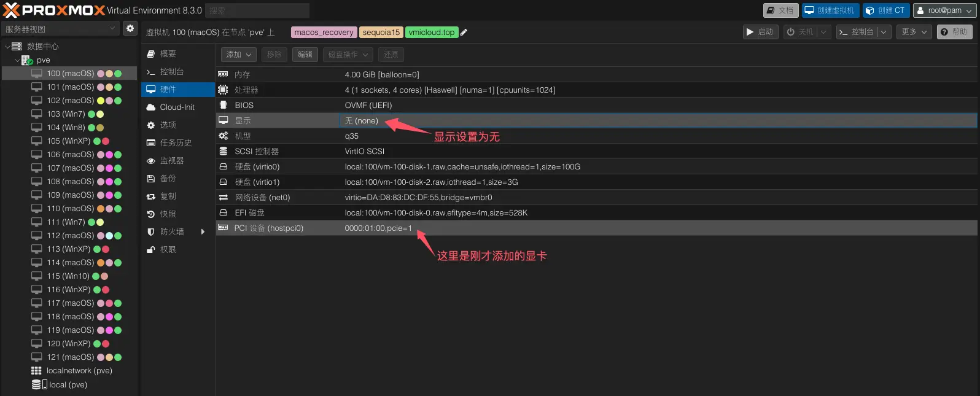The width and height of the screenshot is (980, 396).
Task: Click the 还原 revert button
Action: tap(391, 55)
